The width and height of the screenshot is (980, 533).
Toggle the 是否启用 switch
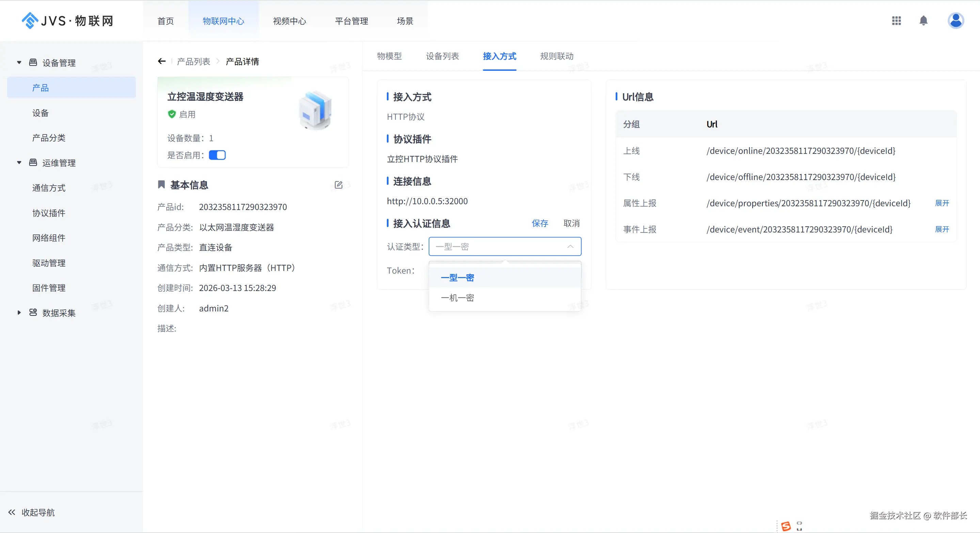tap(217, 155)
